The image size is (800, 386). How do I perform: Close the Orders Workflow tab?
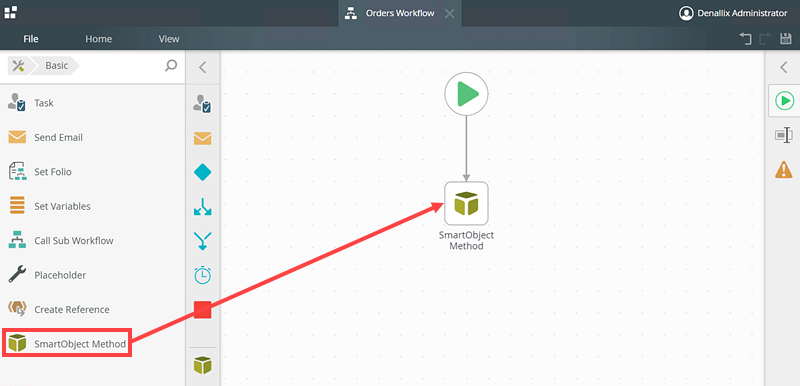point(449,14)
